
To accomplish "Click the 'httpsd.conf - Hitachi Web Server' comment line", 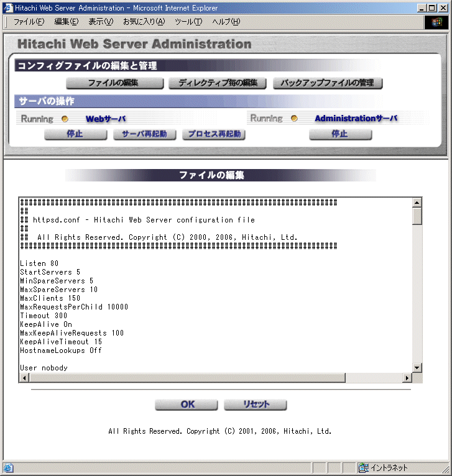I will point(137,220).
